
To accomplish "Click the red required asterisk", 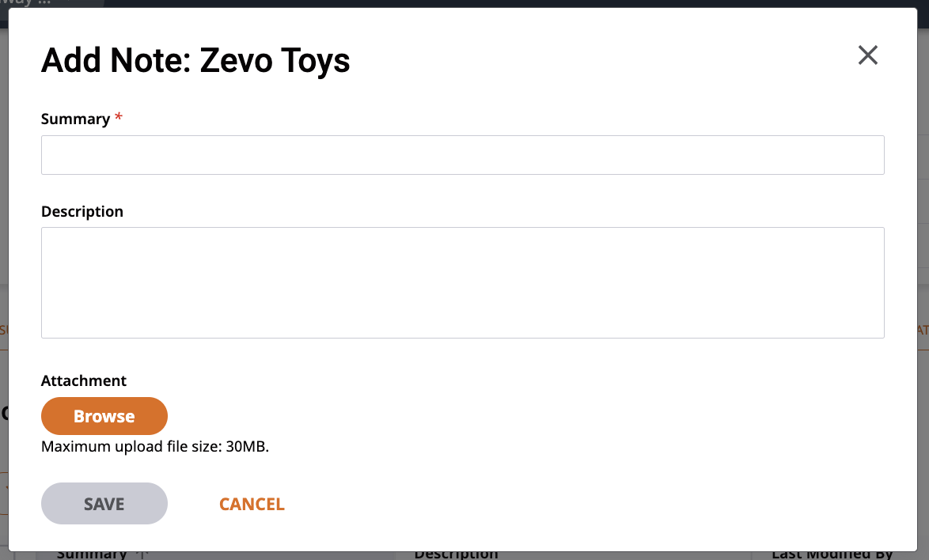I will 119,116.
